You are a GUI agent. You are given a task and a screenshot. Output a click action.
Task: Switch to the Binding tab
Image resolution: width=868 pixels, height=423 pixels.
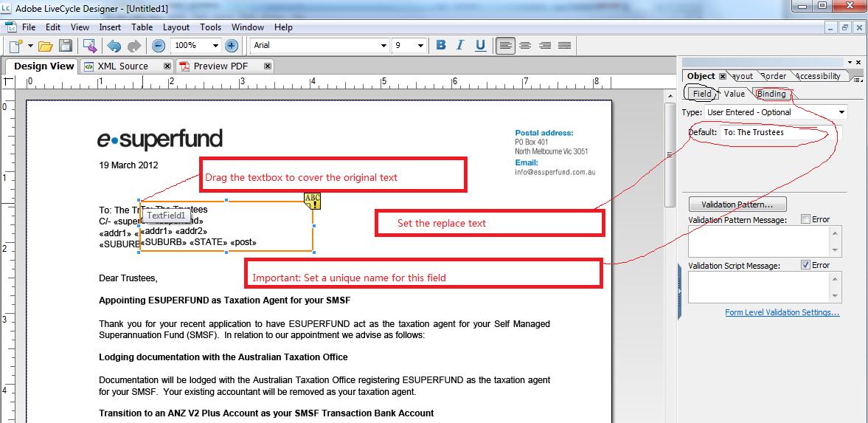click(771, 94)
